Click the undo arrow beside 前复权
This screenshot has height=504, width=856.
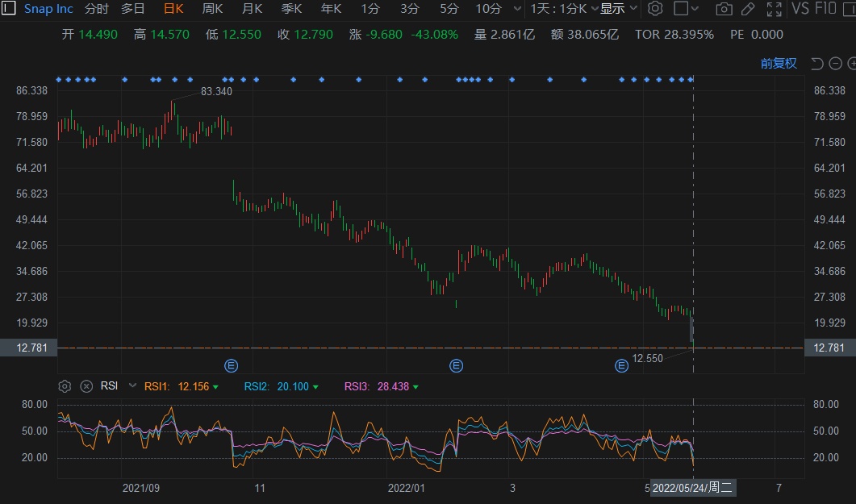pyautogui.click(x=816, y=64)
